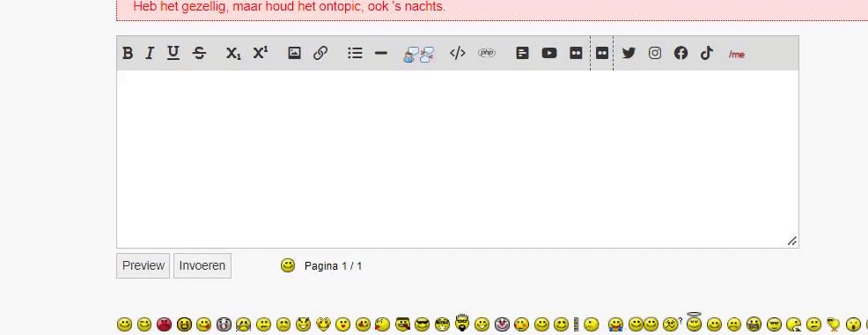This screenshot has width=868, height=335.
Task: Insert superscript using the X¹ icon
Action: (261, 53)
